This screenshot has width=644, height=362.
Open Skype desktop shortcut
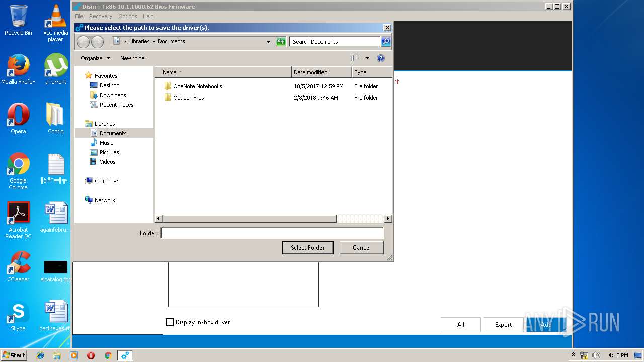(x=18, y=316)
